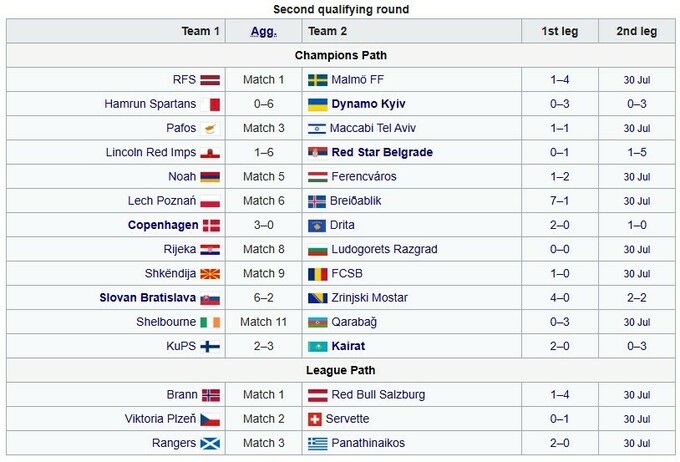Click the Switzerland flag beside Servette
Image resolution: width=680 pixels, height=462 pixels.
pyautogui.click(x=317, y=419)
